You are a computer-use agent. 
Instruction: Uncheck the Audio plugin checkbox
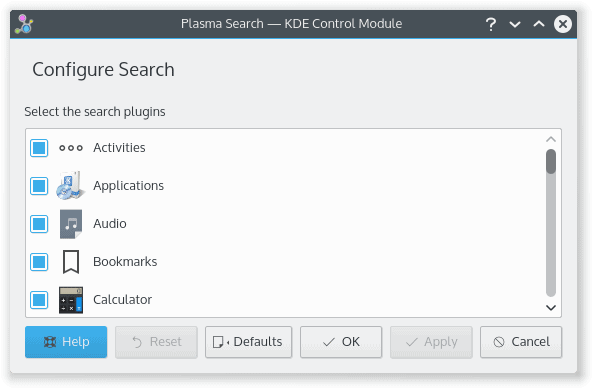tap(39, 224)
